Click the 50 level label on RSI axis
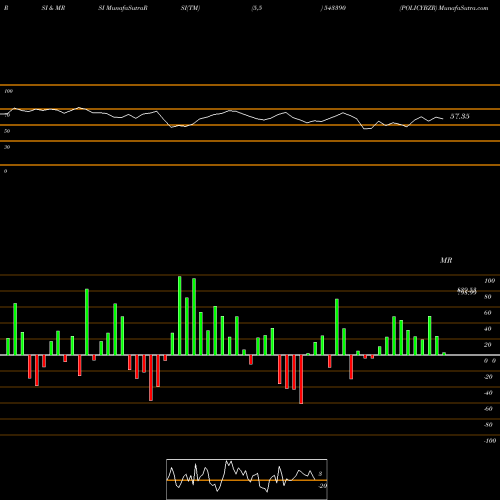The image size is (500, 500). [7, 131]
